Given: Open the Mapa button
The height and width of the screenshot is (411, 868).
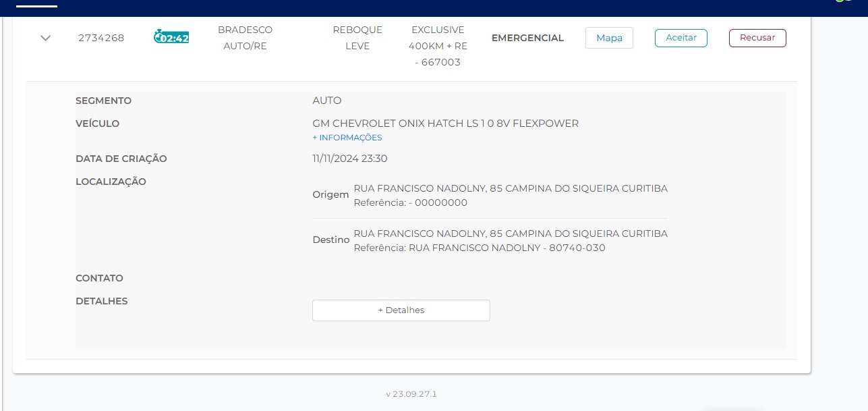Looking at the screenshot, I should 609,38.
